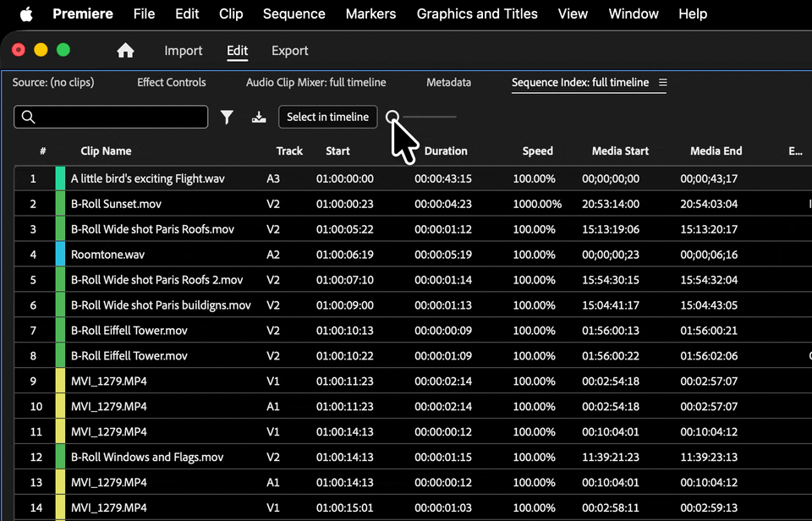This screenshot has height=521, width=812.
Task: Click the 1000.00% speed value
Action: (537, 204)
